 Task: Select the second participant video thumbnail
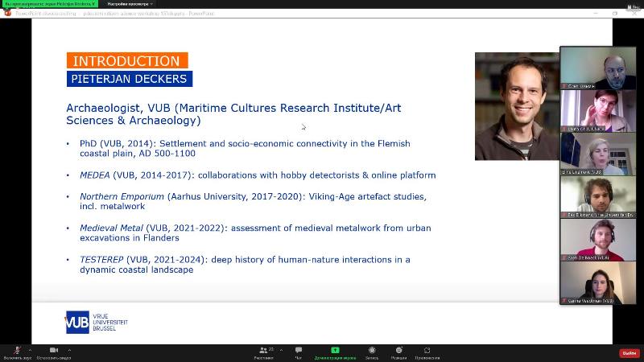pyautogui.click(x=597, y=110)
